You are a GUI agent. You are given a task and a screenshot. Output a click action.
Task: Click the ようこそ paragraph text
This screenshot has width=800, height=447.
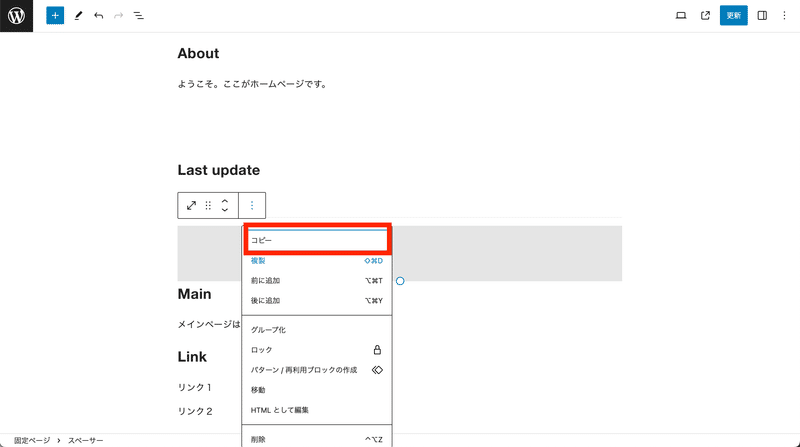(x=252, y=84)
